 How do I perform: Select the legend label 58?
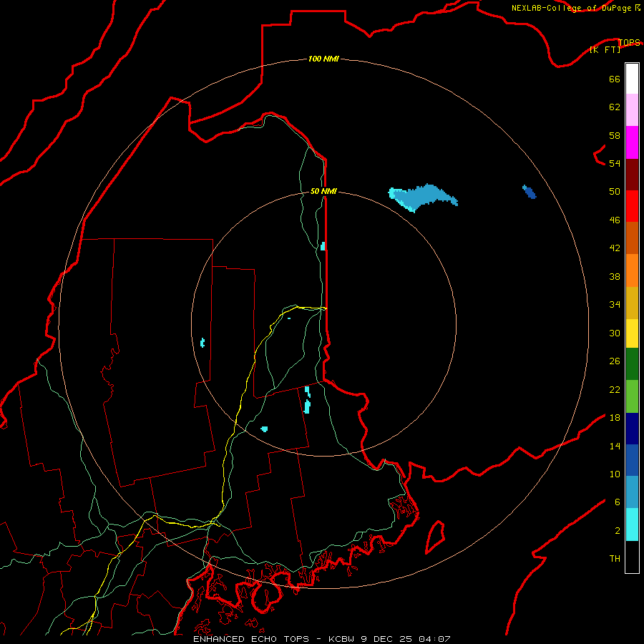pos(615,135)
